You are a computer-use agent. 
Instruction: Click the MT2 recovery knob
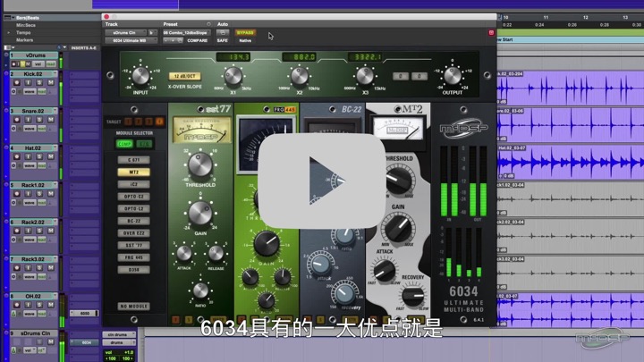[x=412, y=295]
